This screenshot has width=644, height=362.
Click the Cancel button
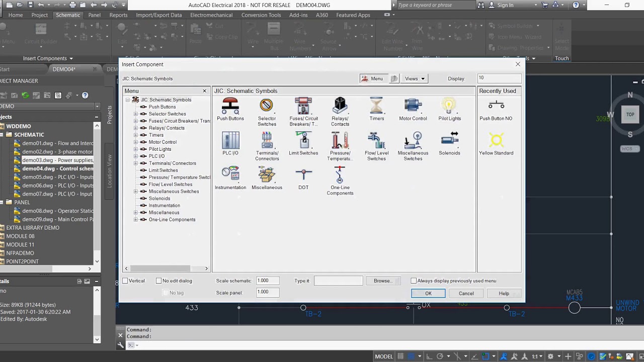point(466,294)
